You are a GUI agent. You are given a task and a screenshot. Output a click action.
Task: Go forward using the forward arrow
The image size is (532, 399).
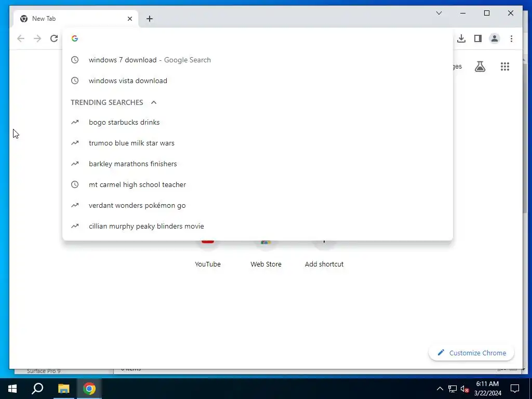[37, 38]
